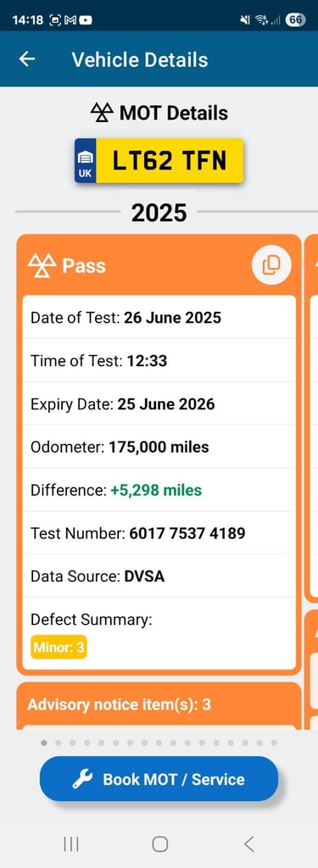318x868 pixels.
Task: Tap the MOT Details heading logo
Action: pyautogui.click(x=103, y=113)
